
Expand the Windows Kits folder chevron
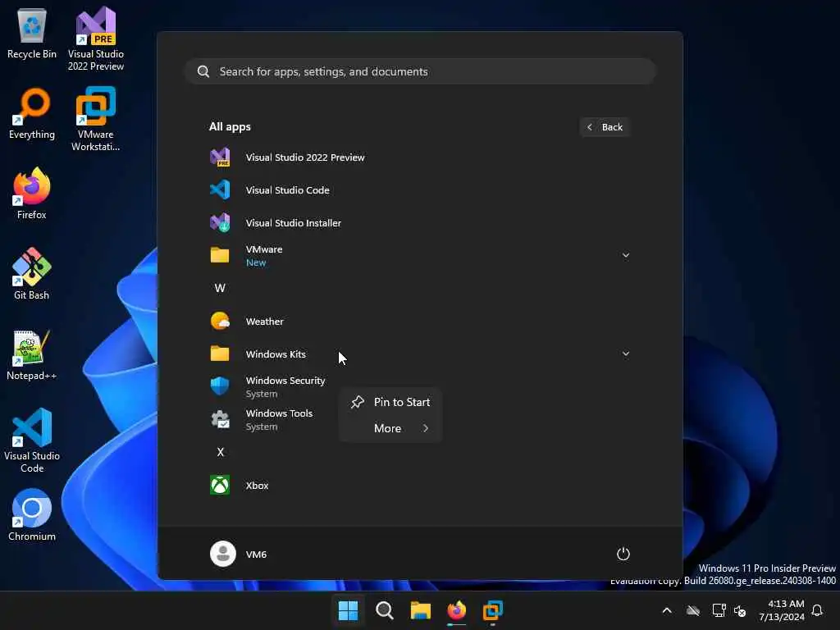[626, 354]
